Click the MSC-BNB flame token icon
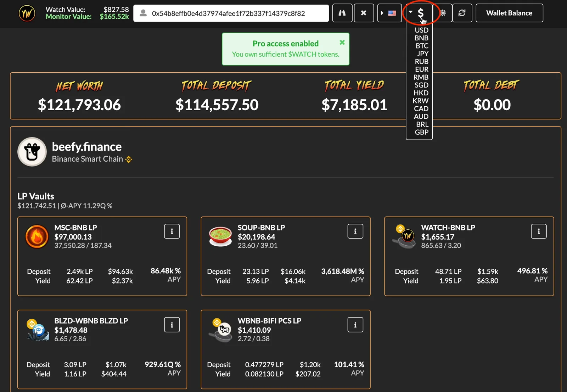Viewport: 567px width, 392px height. pyautogui.click(x=37, y=236)
